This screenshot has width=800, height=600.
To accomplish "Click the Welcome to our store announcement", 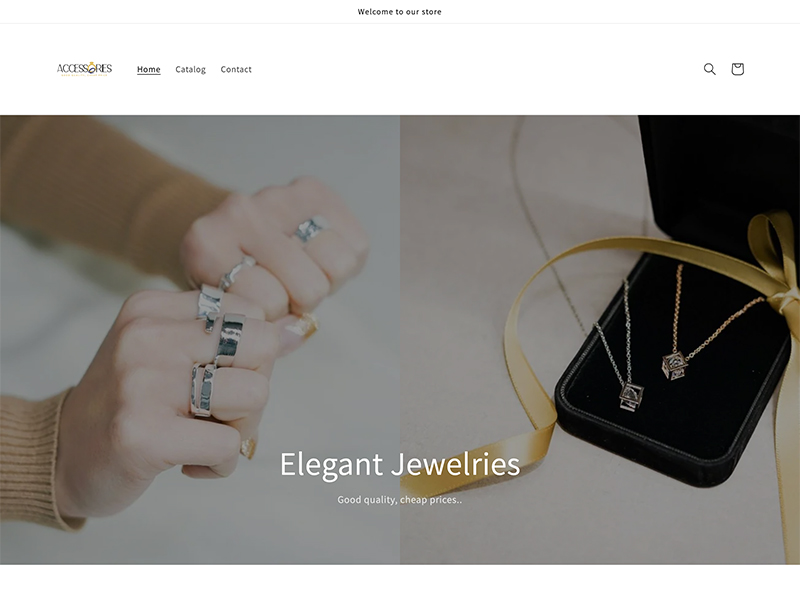I will point(399,12).
